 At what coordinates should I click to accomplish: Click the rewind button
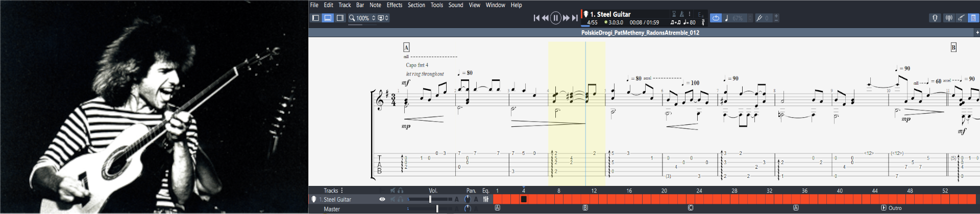pos(545,18)
